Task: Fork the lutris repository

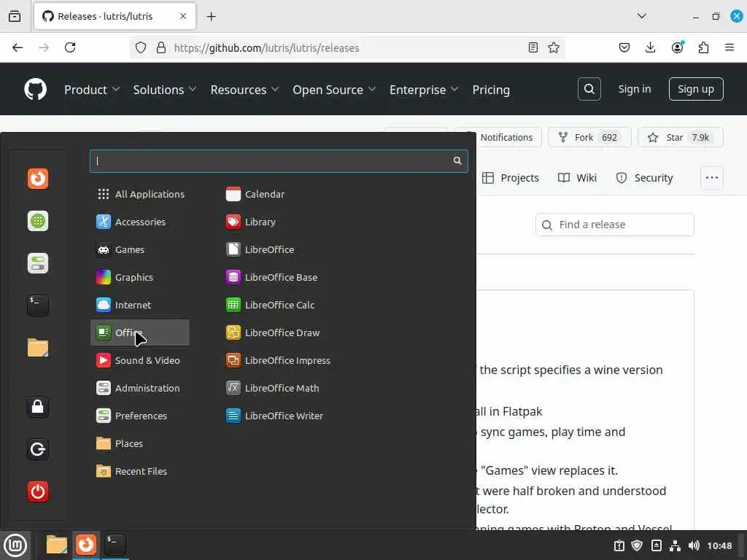Action: (x=589, y=138)
